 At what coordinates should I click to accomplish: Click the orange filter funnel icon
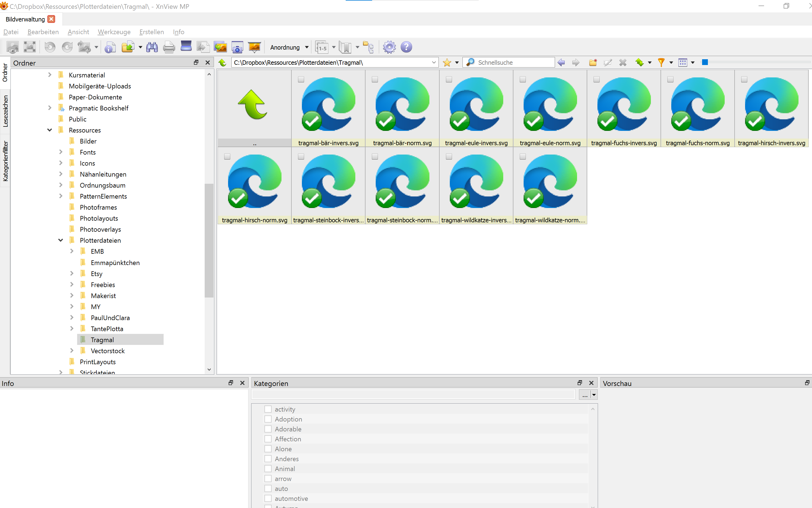661,63
